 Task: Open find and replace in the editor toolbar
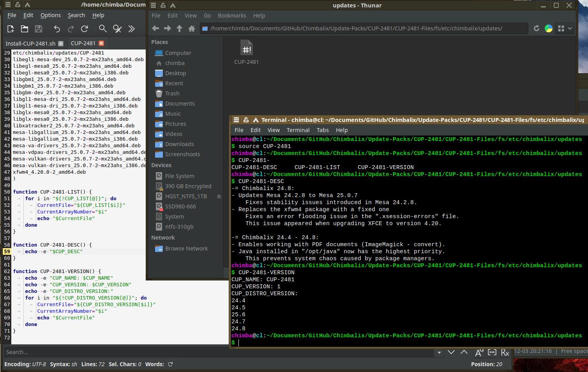point(117,29)
